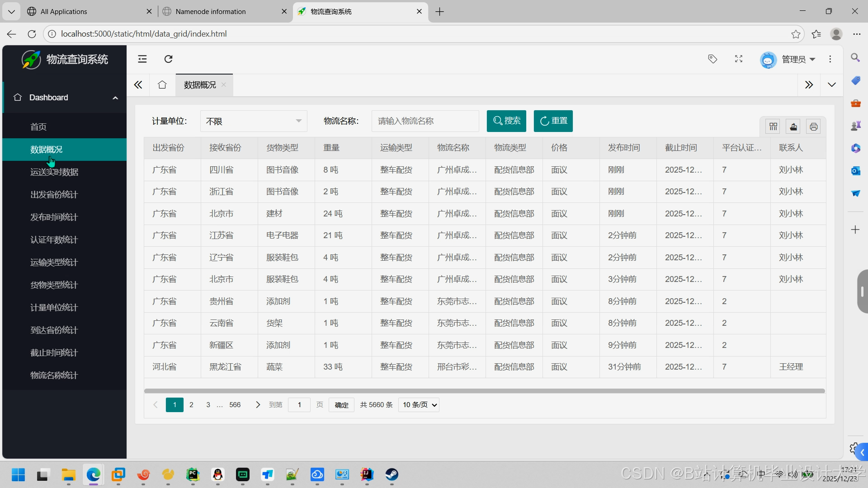The image size is (868, 488).
Task: Focus the 物流名称 input field
Action: 425,121
